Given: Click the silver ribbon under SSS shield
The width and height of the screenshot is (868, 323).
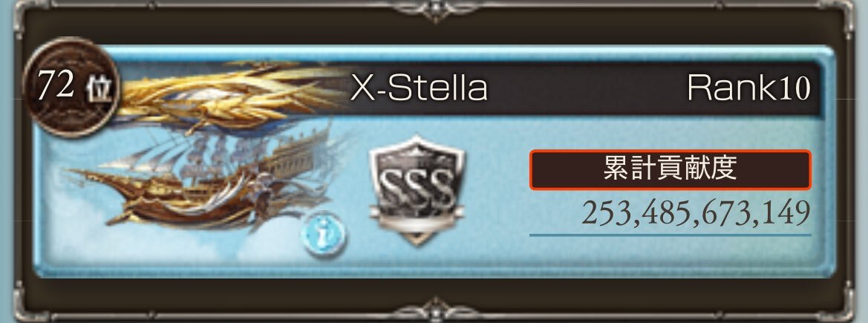Looking at the screenshot, I should point(417,224).
